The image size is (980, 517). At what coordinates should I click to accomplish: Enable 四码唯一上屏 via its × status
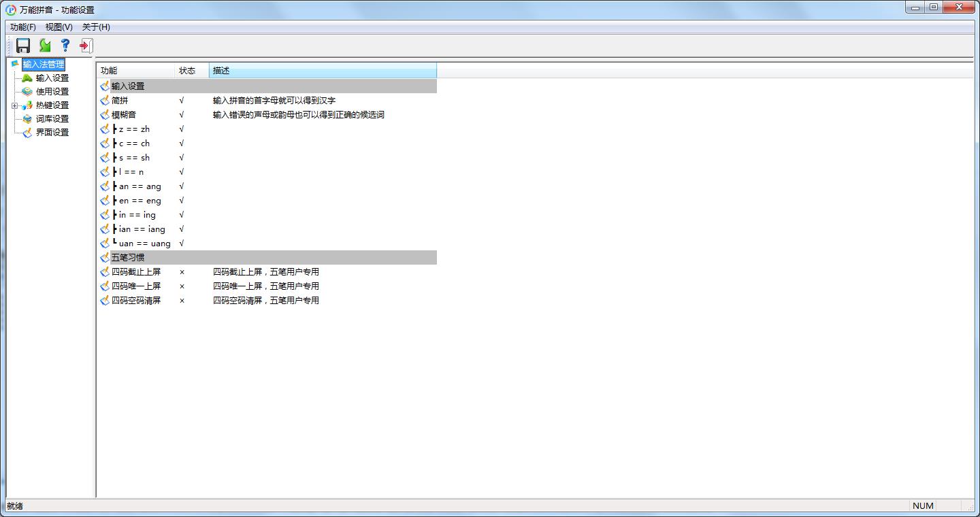pos(182,286)
